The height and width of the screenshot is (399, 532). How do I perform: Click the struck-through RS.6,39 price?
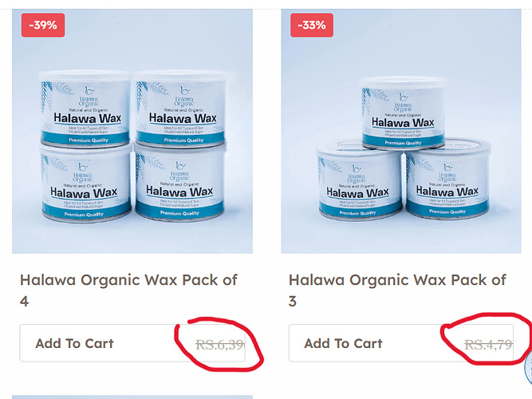pyautogui.click(x=219, y=345)
